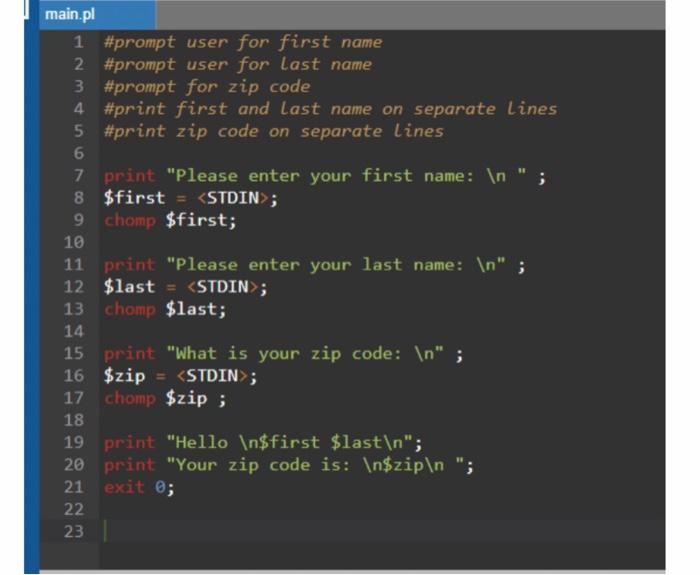Click comment '#print first and last name on separate lines'
This screenshot has width=700, height=575.
click(x=330, y=109)
